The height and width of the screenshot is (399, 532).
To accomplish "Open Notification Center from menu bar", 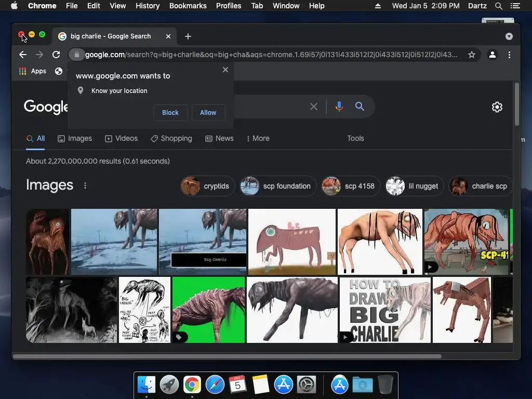I will point(515,6).
